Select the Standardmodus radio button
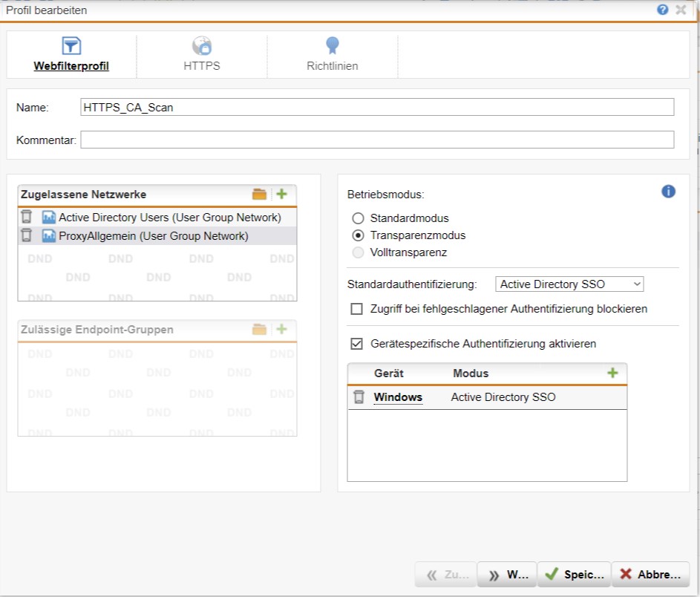This screenshot has width=700, height=597. [x=359, y=218]
